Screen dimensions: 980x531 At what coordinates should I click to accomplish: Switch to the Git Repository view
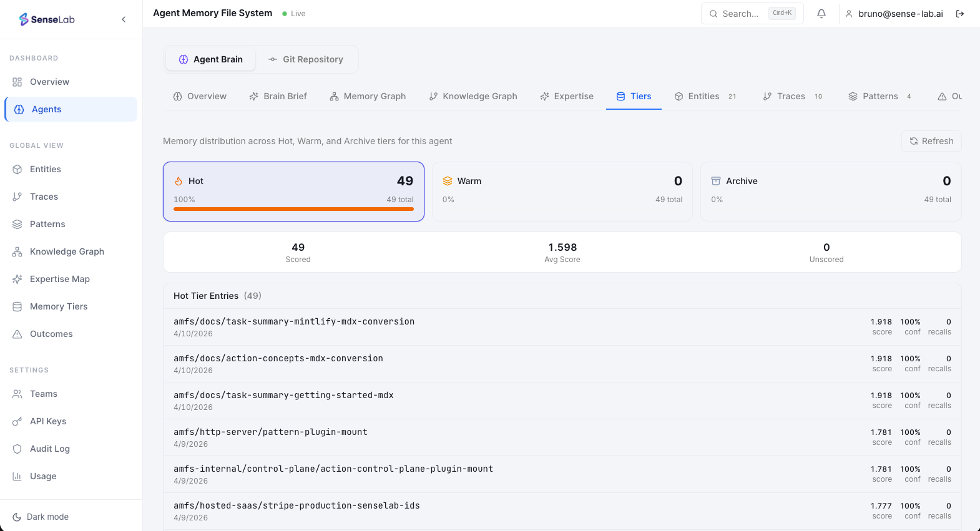306,59
